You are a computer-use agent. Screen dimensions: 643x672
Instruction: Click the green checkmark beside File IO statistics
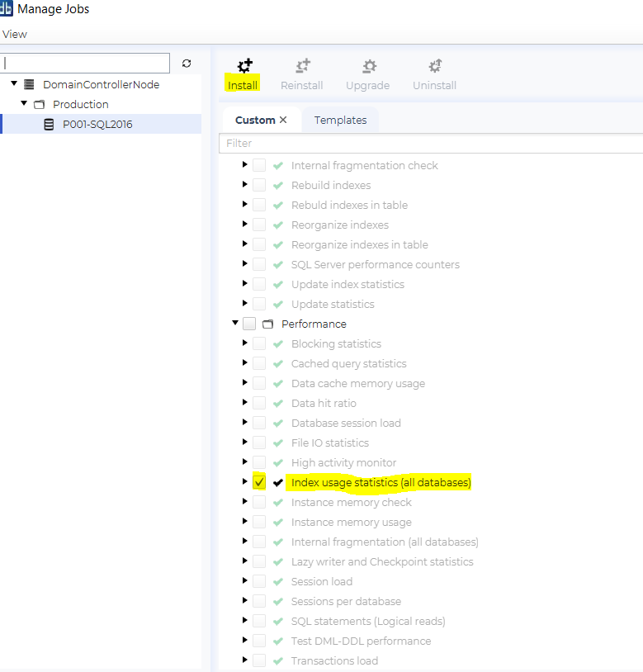point(278,442)
